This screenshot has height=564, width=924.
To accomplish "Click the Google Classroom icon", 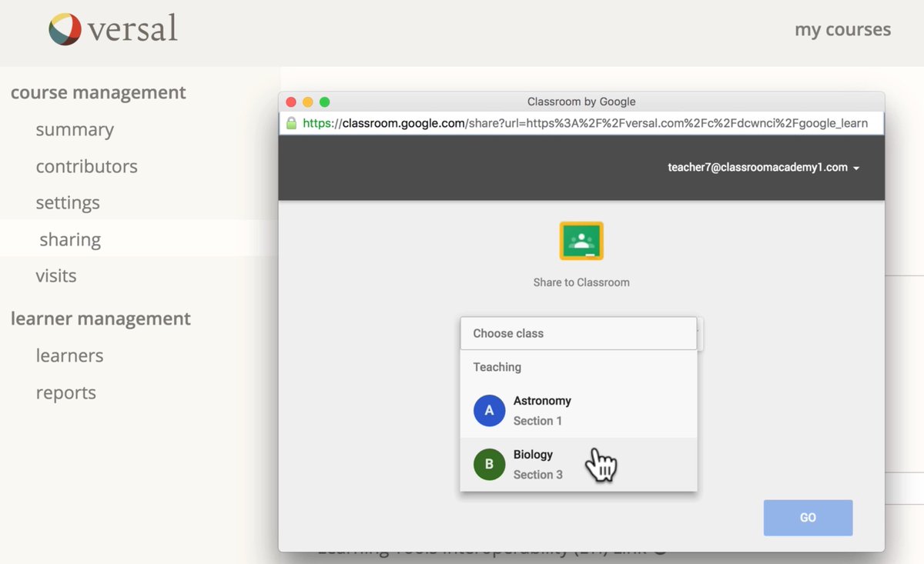I will (x=581, y=241).
